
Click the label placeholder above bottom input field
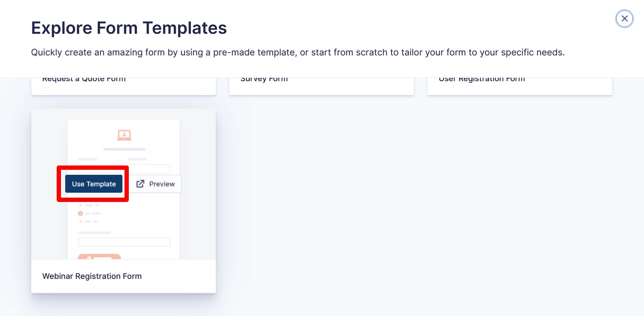[94, 233]
